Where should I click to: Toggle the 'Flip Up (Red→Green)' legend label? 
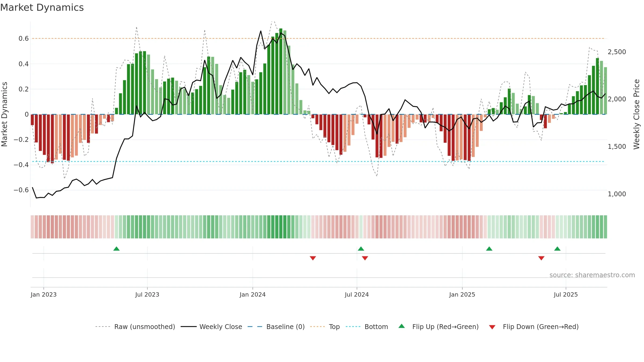[x=445, y=327]
